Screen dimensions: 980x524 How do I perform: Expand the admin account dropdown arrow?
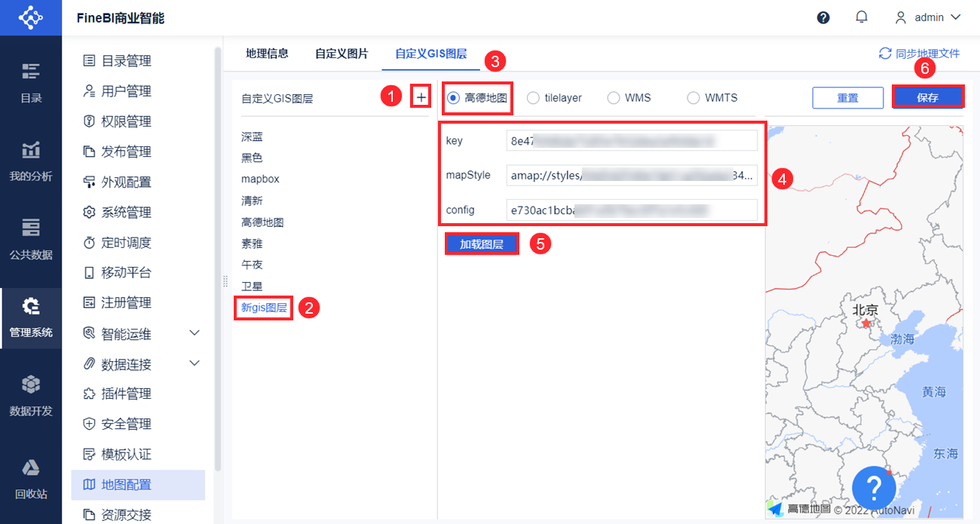coord(956,17)
